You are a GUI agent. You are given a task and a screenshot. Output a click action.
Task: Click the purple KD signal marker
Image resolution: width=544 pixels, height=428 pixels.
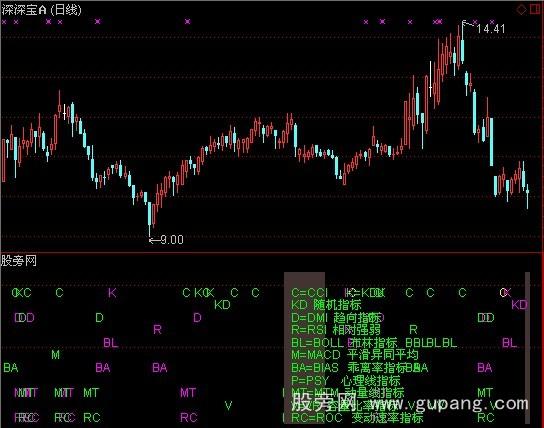point(519,305)
